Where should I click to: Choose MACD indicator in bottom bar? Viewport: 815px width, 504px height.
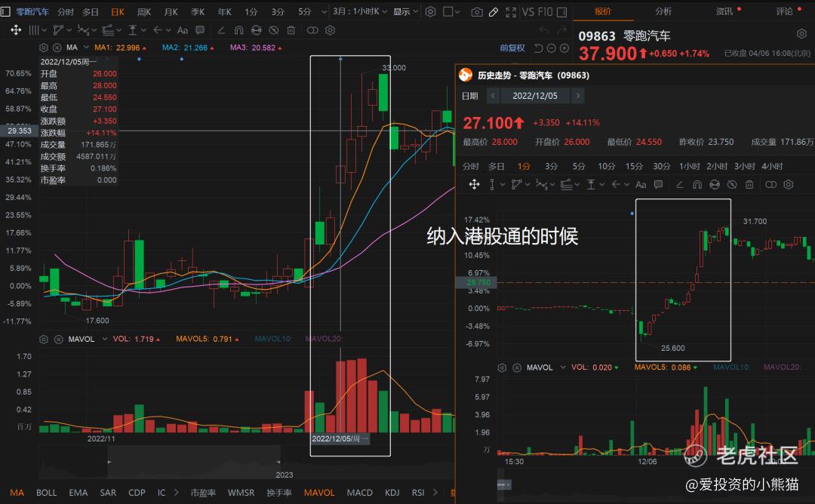pos(360,493)
